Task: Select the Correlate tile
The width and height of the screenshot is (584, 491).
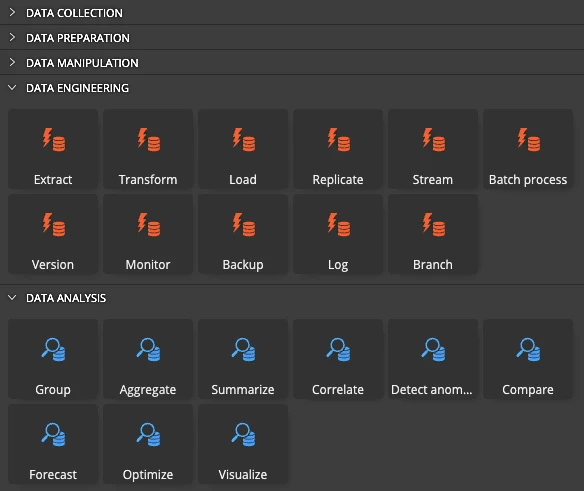Action: pos(338,359)
